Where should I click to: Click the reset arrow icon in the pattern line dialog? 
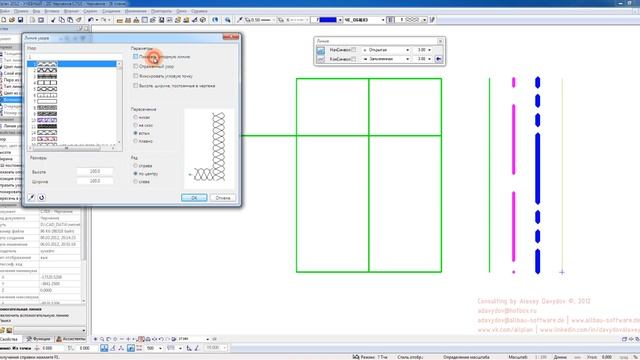click(x=42, y=198)
